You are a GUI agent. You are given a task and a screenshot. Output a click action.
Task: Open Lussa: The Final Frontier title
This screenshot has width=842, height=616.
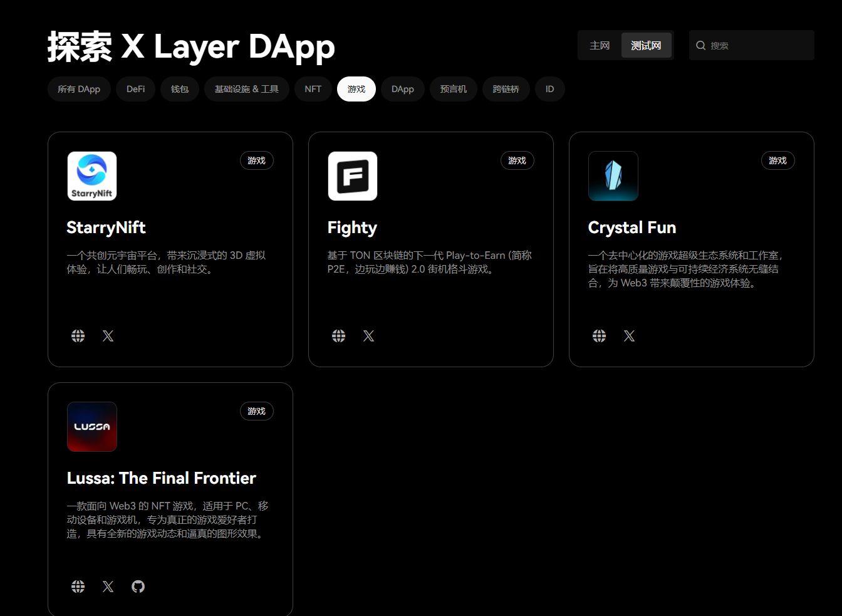162,478
